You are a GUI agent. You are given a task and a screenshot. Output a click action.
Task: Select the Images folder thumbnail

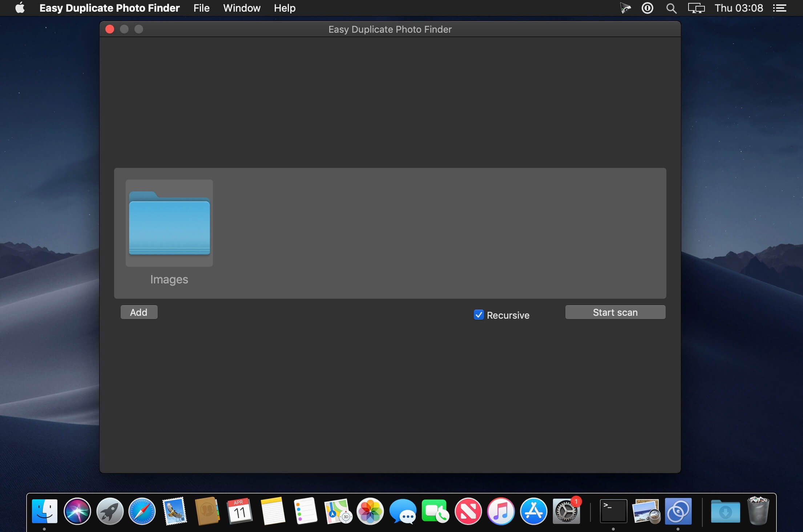(x=169, y=223)
